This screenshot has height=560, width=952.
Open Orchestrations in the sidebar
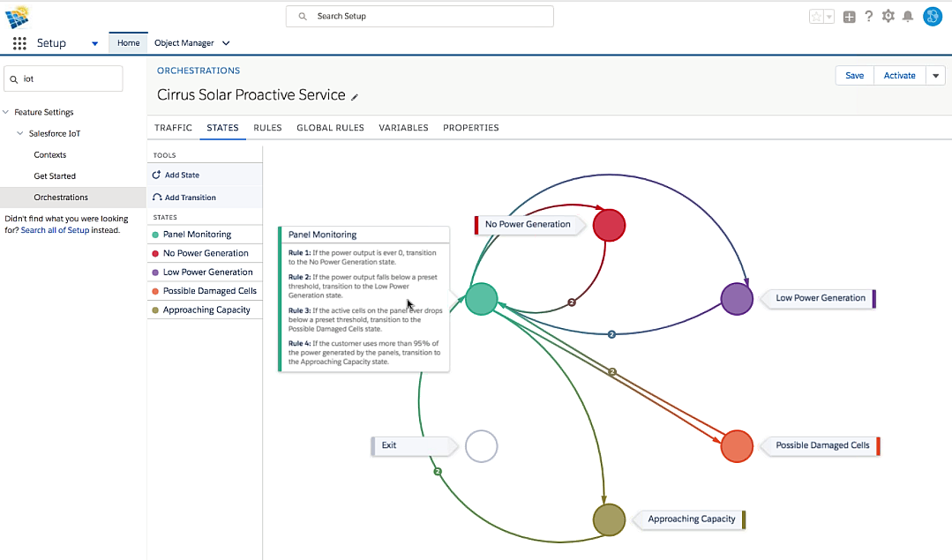61,198
